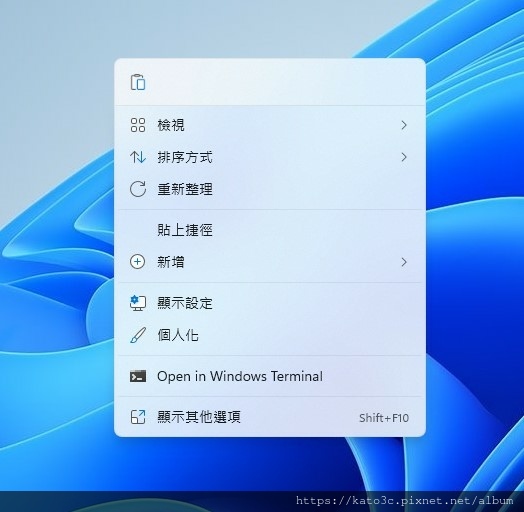
Task: Click the 重新整理 refresh circular arrow icon
Action: 138,189
